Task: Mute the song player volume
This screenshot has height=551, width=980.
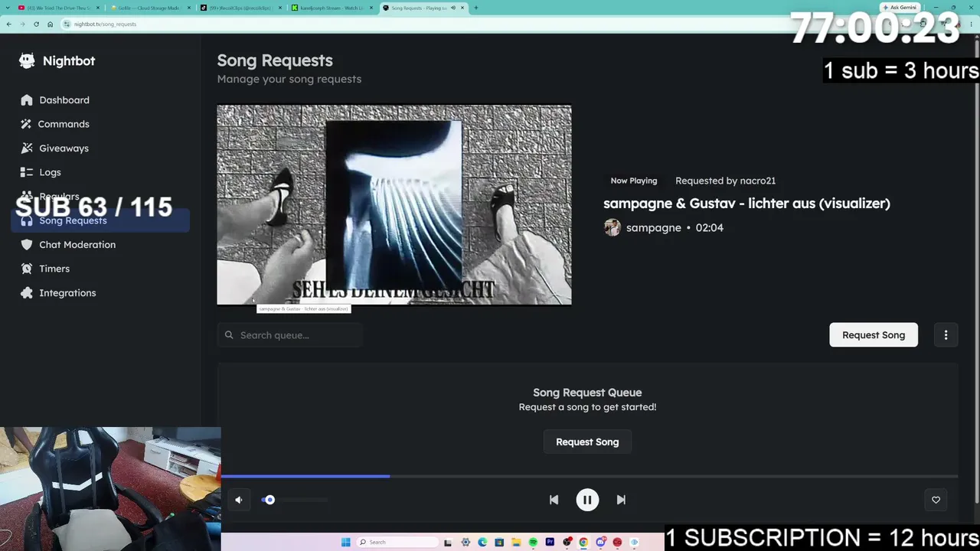Action: click(239, 500)
